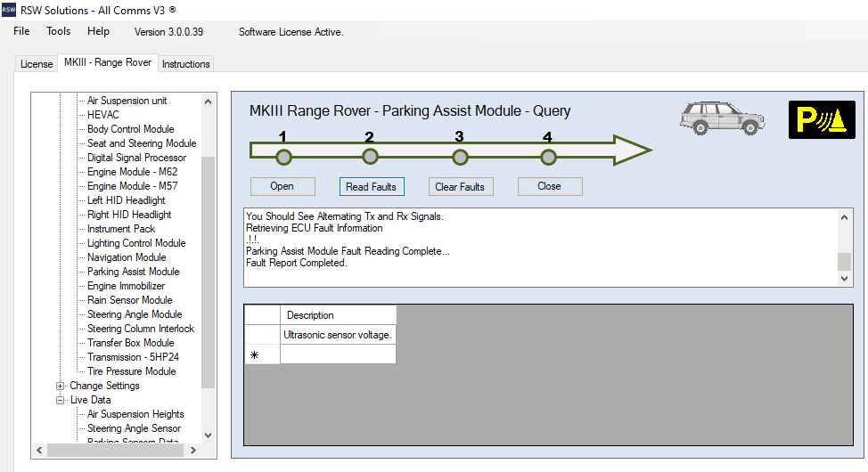Click the log box scroll up arrow
The height and width of the screenshot is (472, 868).
(844, 217)
